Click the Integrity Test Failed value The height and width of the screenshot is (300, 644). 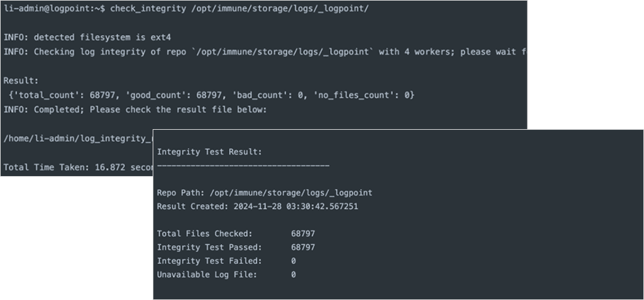tap(294, 261)
